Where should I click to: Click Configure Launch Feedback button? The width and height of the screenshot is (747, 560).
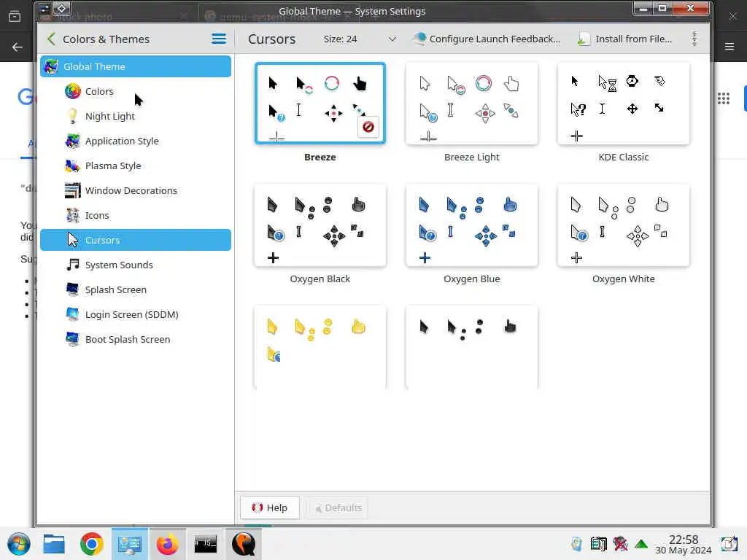(x=487, y=39)
